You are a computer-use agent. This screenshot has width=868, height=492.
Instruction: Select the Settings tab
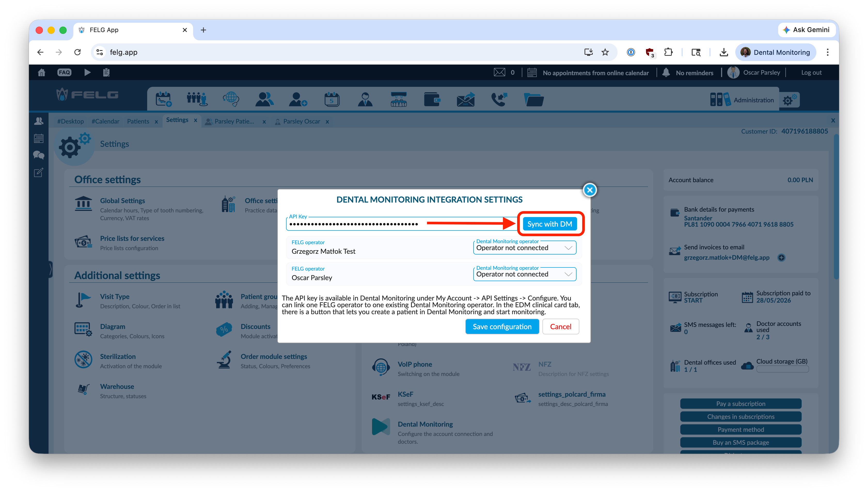click(177, 120)
